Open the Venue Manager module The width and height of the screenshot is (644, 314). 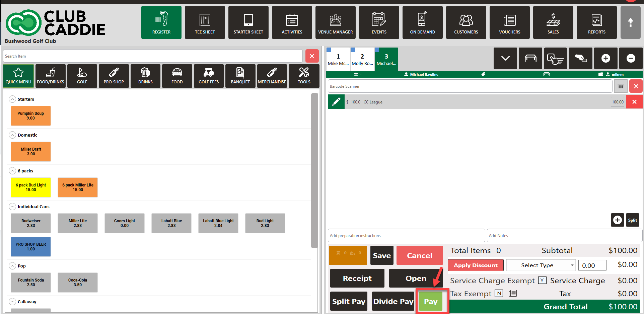click(x=335, y=22)
